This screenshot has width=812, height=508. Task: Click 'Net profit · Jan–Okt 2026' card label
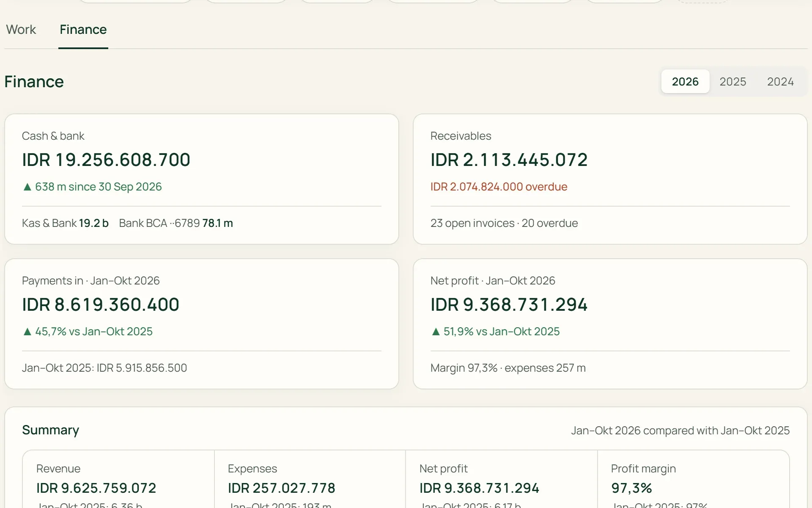click(x=493, y=281)
